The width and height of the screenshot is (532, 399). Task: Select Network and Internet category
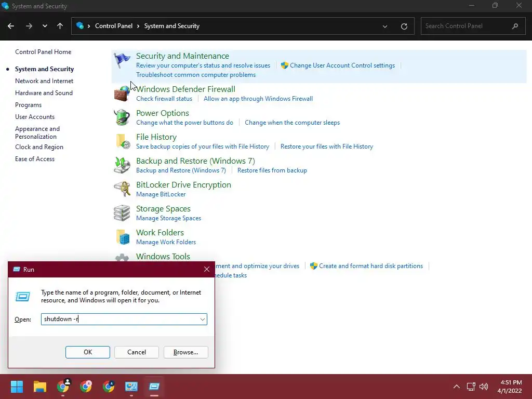[44, 81]
